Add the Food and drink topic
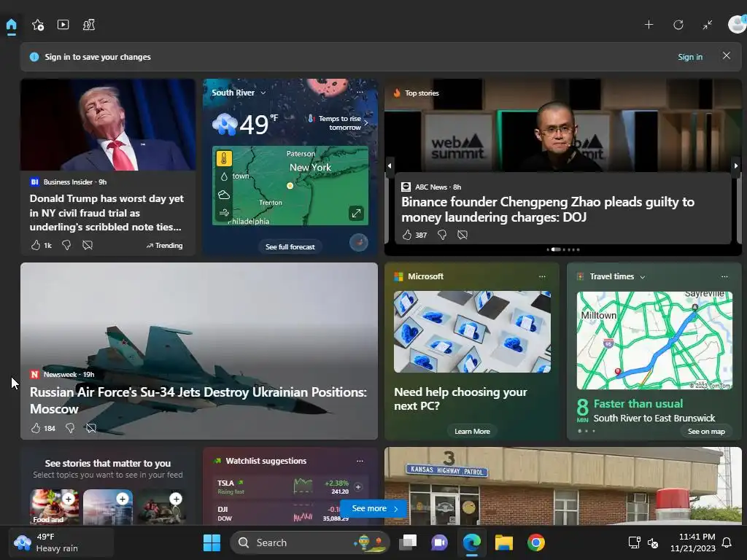The image size is (747, 560). point(69,499)
